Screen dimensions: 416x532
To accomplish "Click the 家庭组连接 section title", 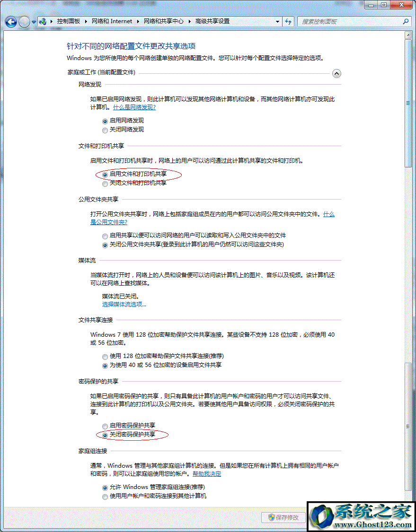I will (x=93, y=451).
